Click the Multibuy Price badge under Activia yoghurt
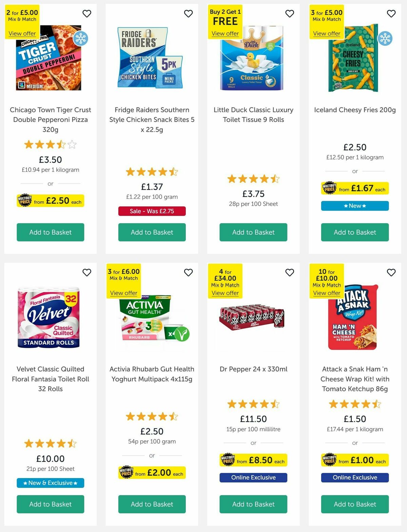The width and height of the screenshot is (407, 532). click(152, 473)
